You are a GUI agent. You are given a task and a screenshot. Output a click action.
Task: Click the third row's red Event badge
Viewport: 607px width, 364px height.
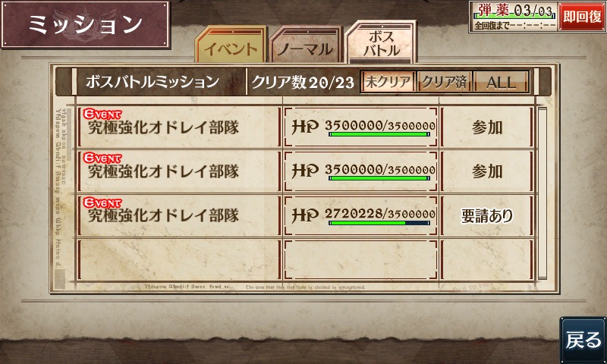tap(102, 202)
